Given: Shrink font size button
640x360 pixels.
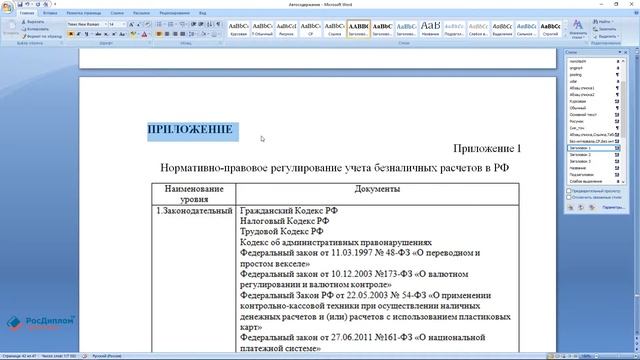Looking at the screenshot, I should pos(139,24).
